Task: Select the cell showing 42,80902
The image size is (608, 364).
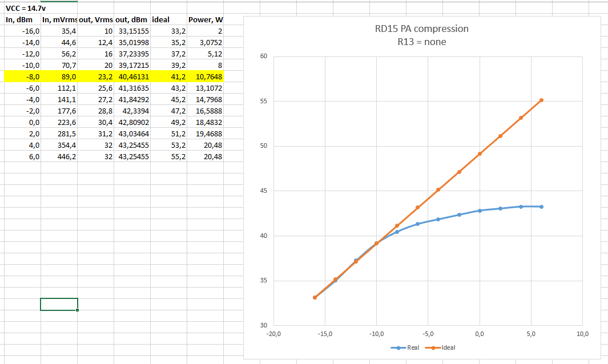Action: point(132,122)
